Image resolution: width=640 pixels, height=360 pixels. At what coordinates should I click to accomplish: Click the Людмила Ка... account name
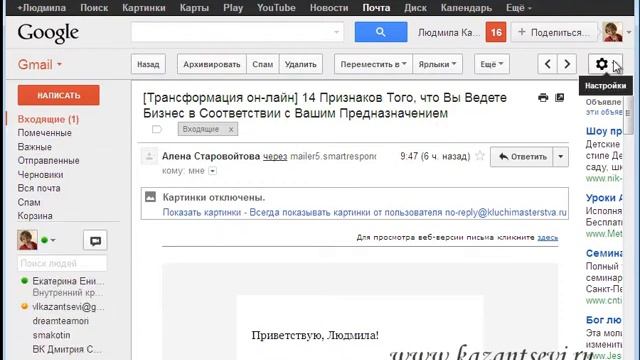pos(449,33)
